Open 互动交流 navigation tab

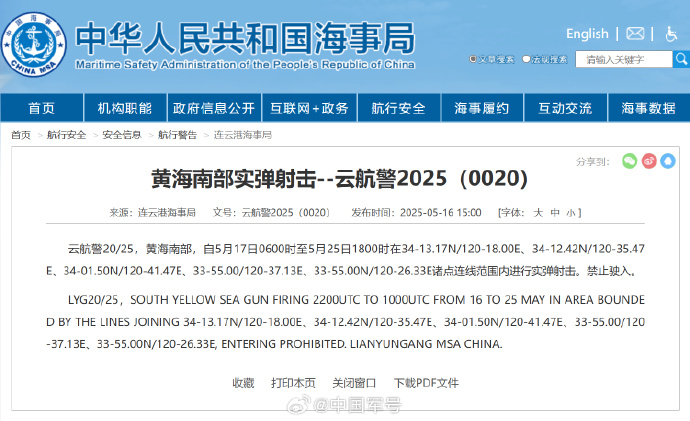coord(565,108)
